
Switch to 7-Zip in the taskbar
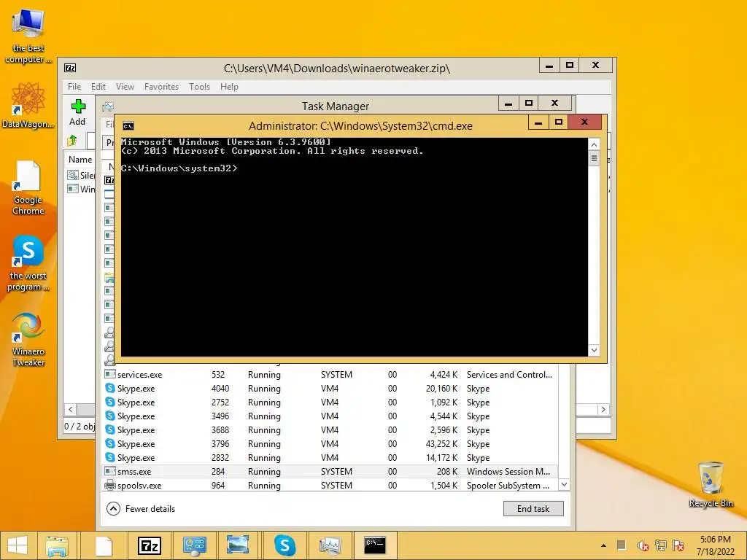(x=149, y=545)
